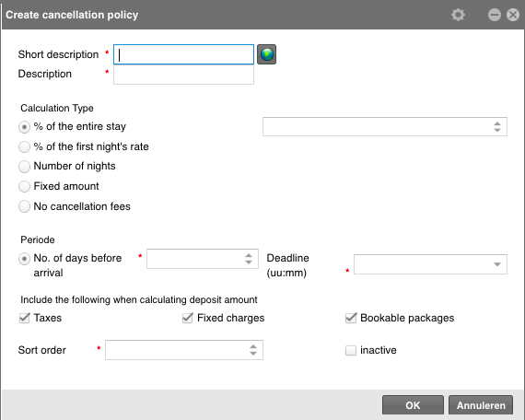Open the globe translation icon
This screenshot has height=420, width=525.
pyautogui.click(x=266, y=54)
